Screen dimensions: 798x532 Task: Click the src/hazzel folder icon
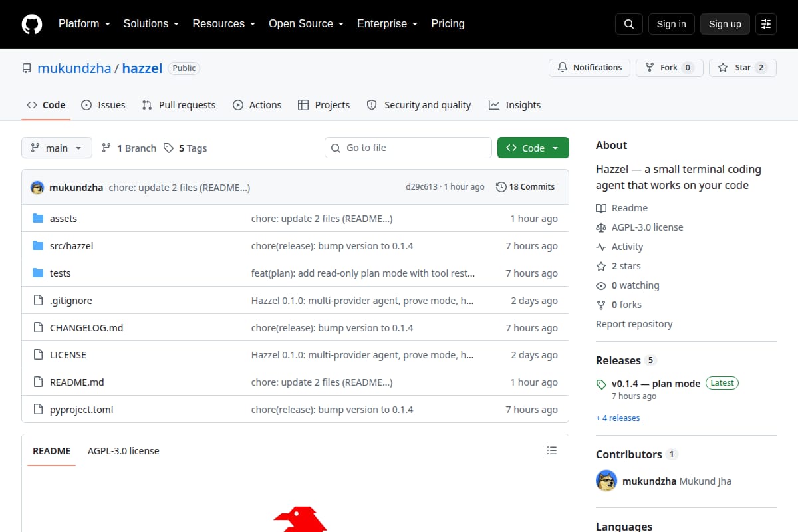[x=38, y=246]
